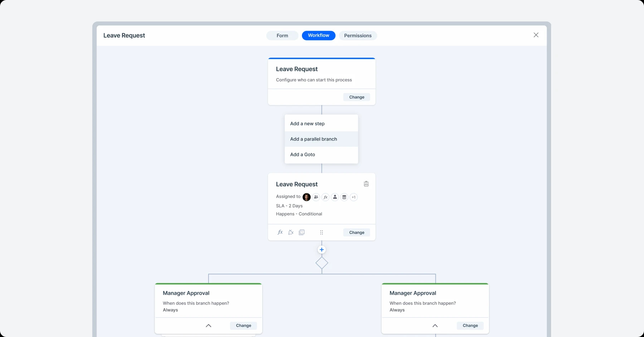644x337 pixels.
Task: Switch to the Permissions tab
Action: point(358,35)
